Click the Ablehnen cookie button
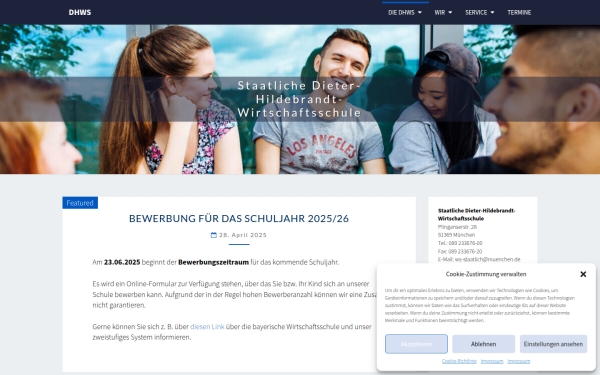The image size is (600, 375). 484,344
